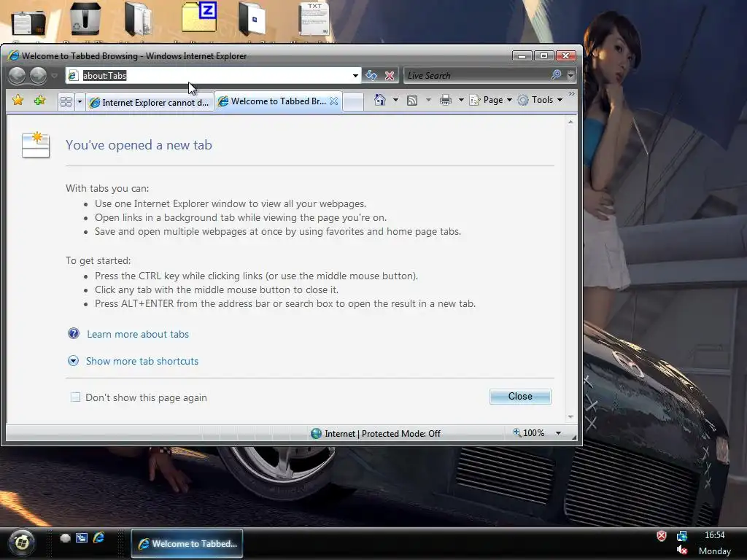
Task: Click the Show desktop Quick Launch icon
Action: tap(65, 537)
